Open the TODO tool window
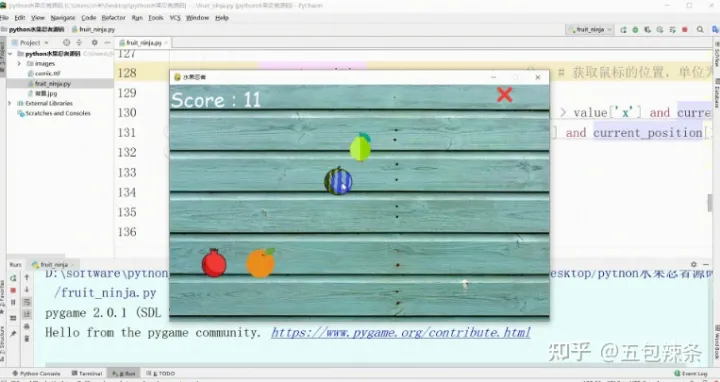Viewport: 720px width, 382px height. coord(161,374)
